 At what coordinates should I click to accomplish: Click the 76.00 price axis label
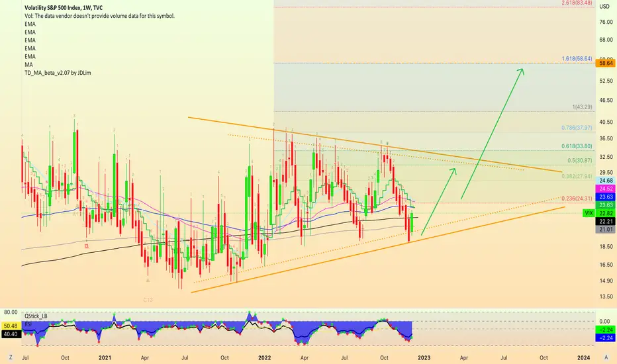pyautogui.click(x=606, y=22)
